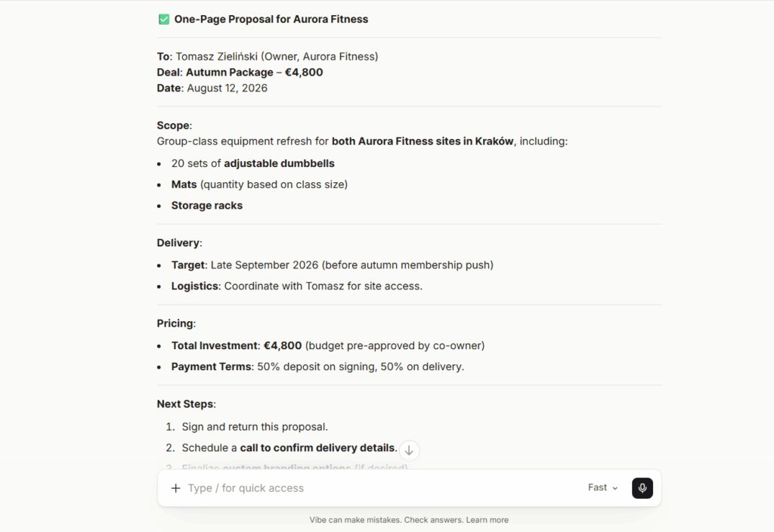774x532 pixels.
Task: Click the 'Target: Late September 2026' bullet
Action: pyautogui.click(x=333, y=265)
